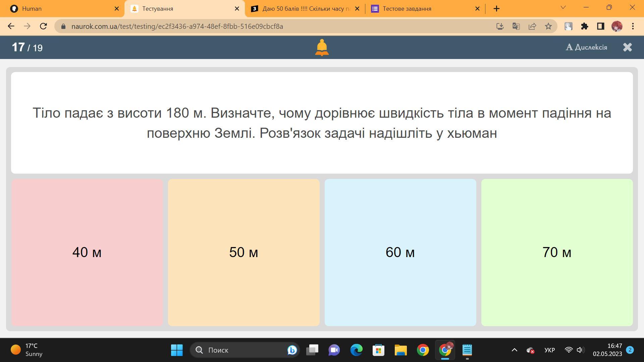The width and height of the screenshot is (644, 362).
Task: Close the test with the X icon
Action: [627, 47]
